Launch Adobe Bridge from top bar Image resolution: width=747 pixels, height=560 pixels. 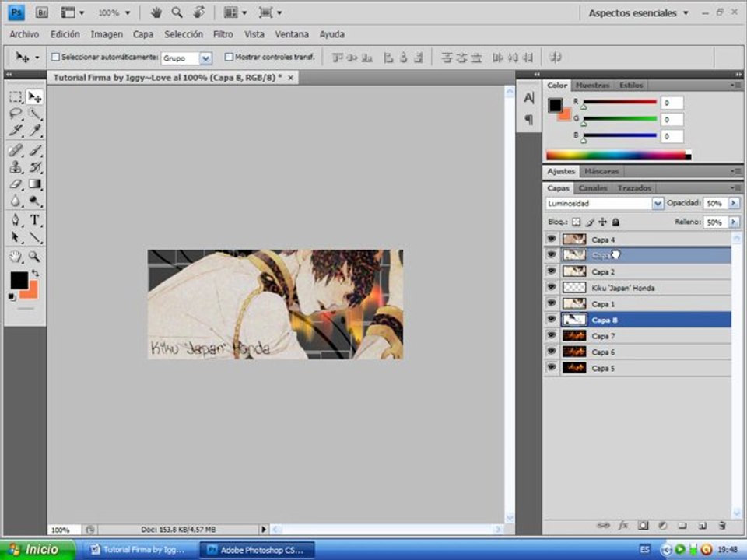(x=42, y=13)
